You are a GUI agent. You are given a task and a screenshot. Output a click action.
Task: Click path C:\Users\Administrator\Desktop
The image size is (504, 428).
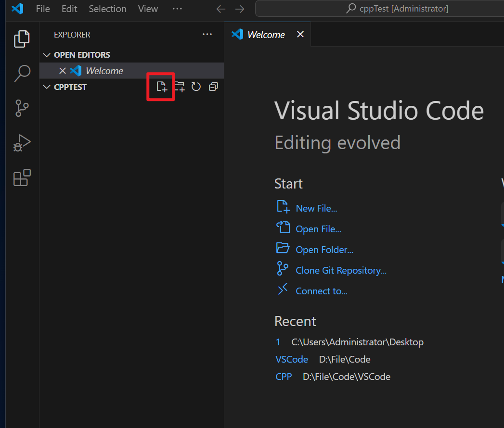click(358, 342)
